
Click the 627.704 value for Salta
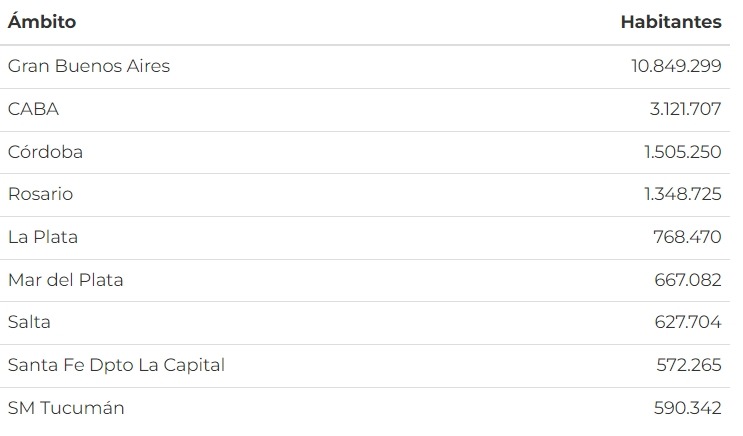[x=687, y=322]
